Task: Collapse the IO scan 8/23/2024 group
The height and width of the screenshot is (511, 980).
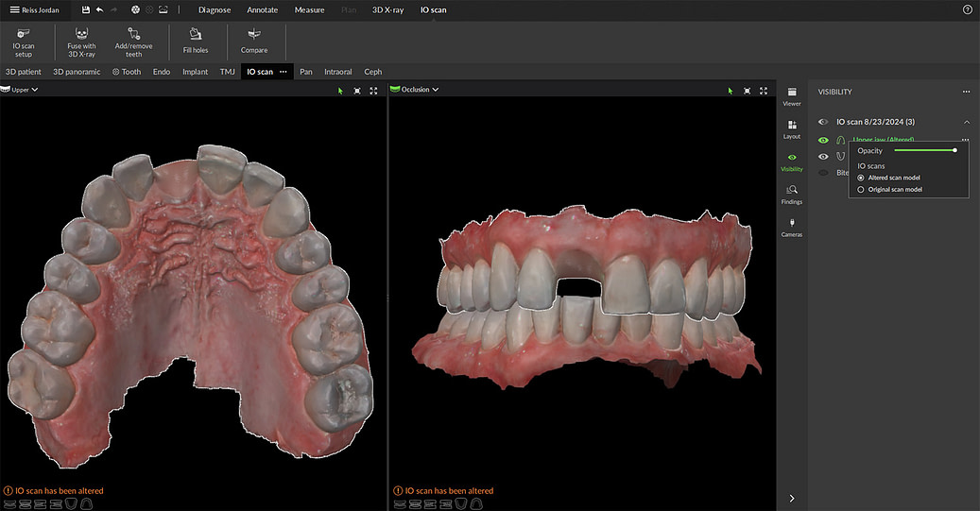Action: coord(966,122)
